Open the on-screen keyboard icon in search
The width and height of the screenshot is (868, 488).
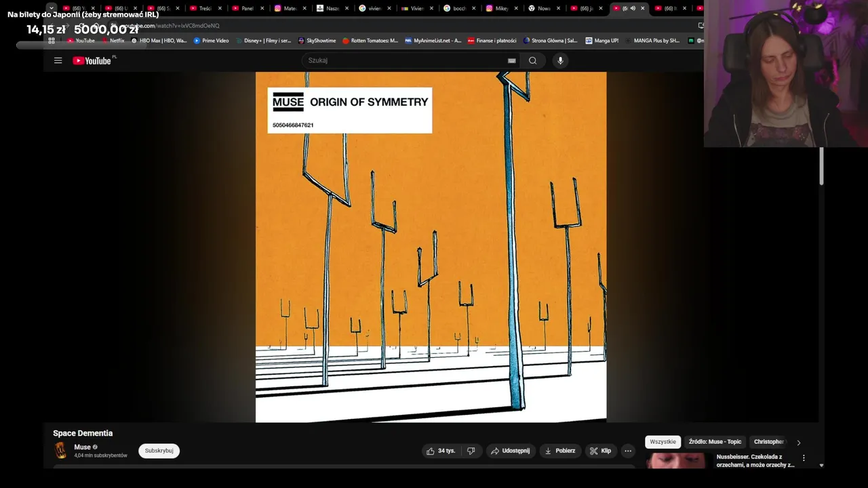512,60
